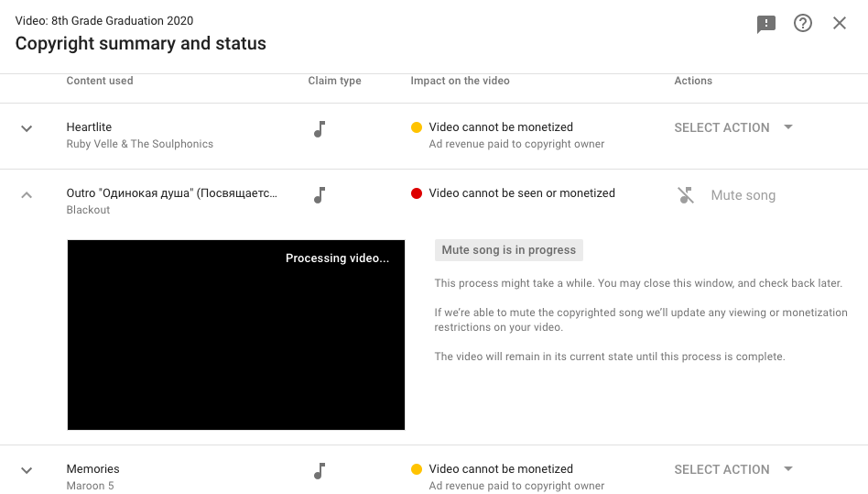Click the music note icon for Heartlite

coord(320,129)
